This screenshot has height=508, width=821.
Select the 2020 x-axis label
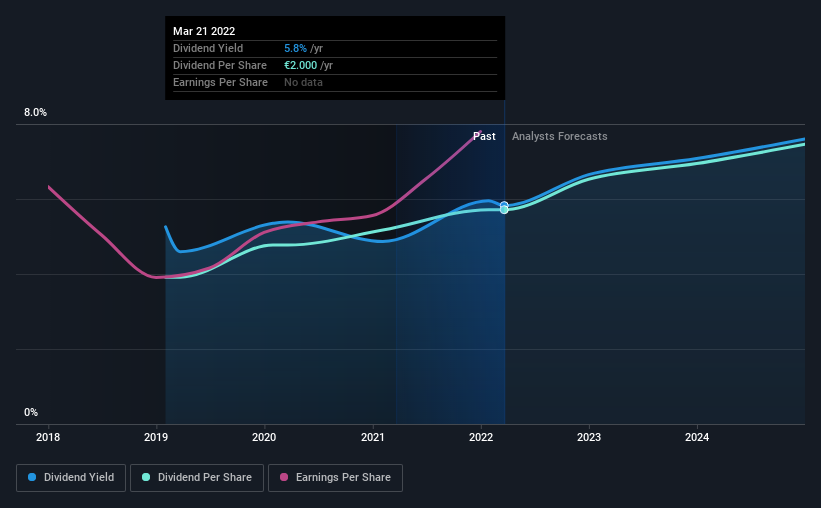coord(264,437)
